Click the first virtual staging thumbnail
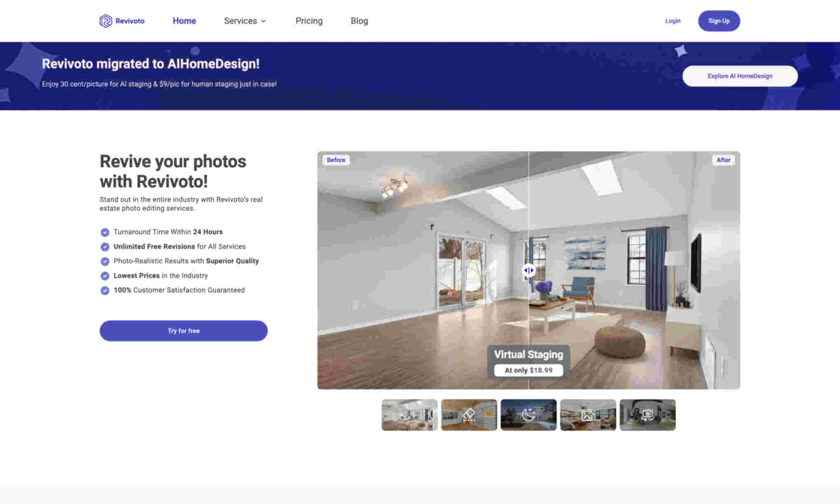This screenshot has width=840, height=504. 409,415
